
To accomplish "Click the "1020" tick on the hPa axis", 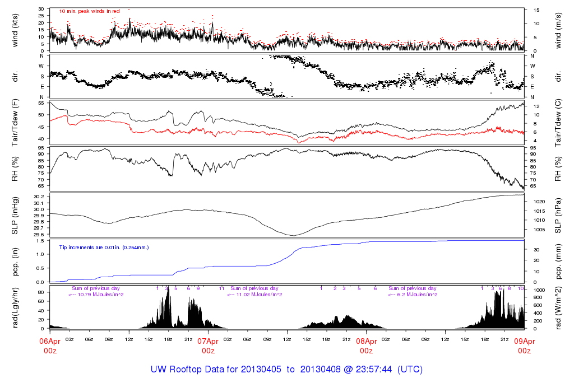I will coord(539,202).
